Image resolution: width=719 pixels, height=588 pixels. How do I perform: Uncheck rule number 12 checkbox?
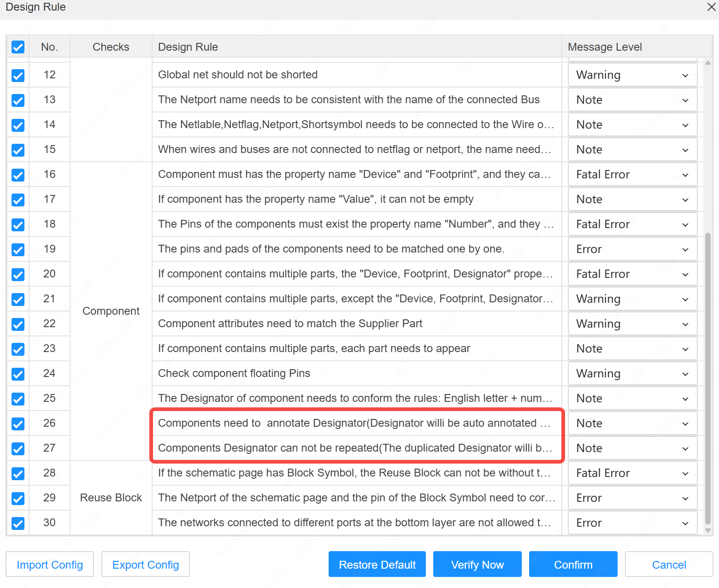(18, 75)
